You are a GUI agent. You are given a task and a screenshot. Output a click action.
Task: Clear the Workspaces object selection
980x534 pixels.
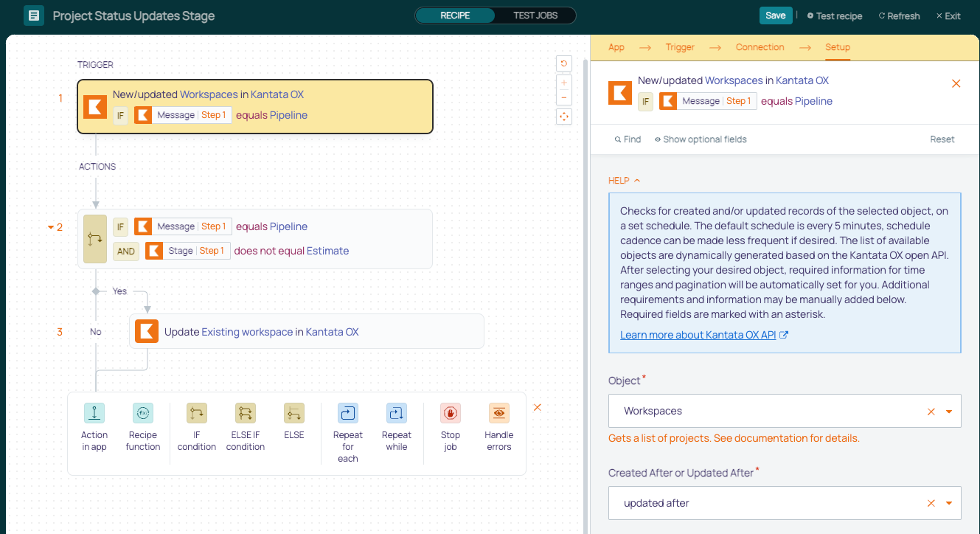tap(931, 412)
